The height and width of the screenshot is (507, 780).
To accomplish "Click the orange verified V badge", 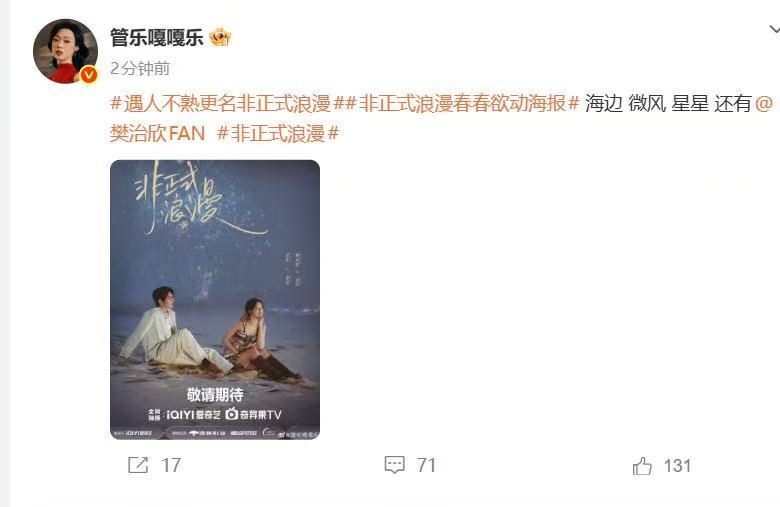I will tap(89, 75).
